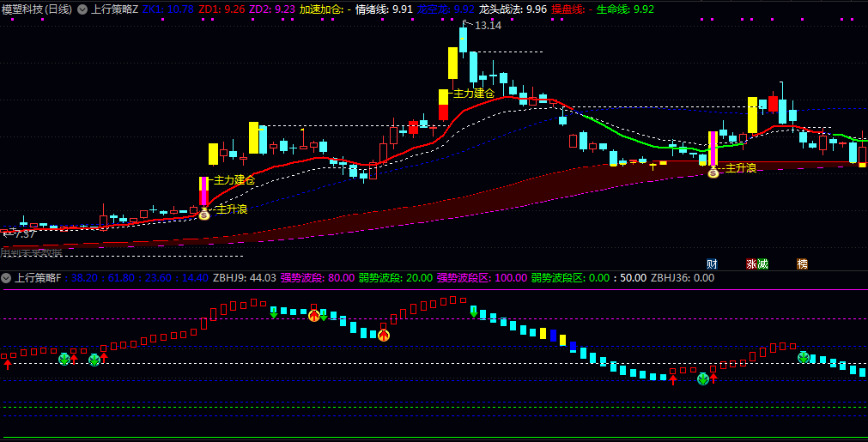
Task: Click the 13.14 high price marker
Action: (489, 25)
